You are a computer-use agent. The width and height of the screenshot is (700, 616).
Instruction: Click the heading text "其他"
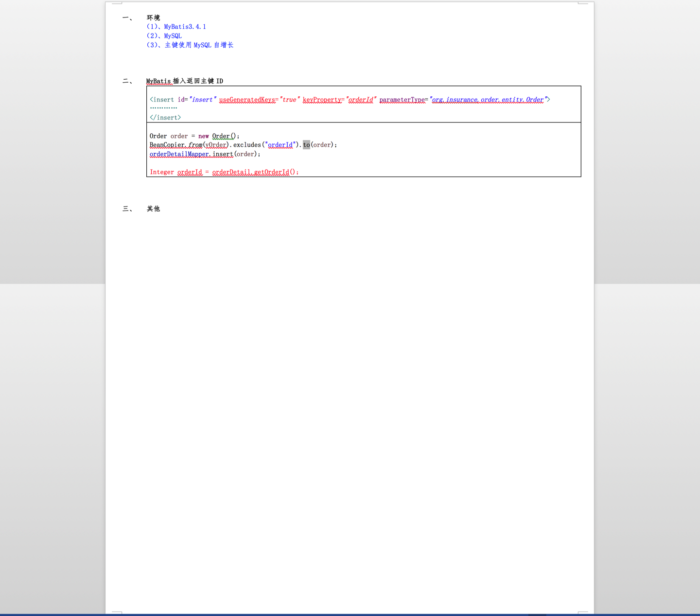[x=153, y=209]
